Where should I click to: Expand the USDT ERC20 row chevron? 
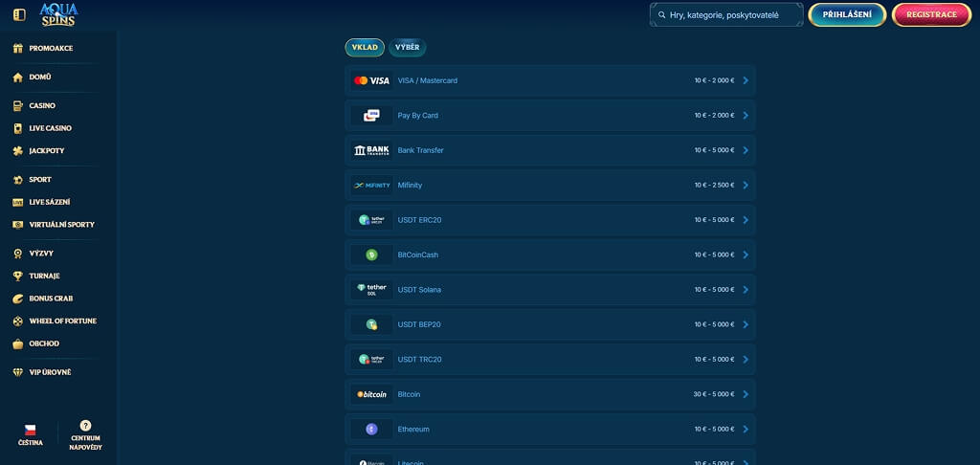click(745, 220)
